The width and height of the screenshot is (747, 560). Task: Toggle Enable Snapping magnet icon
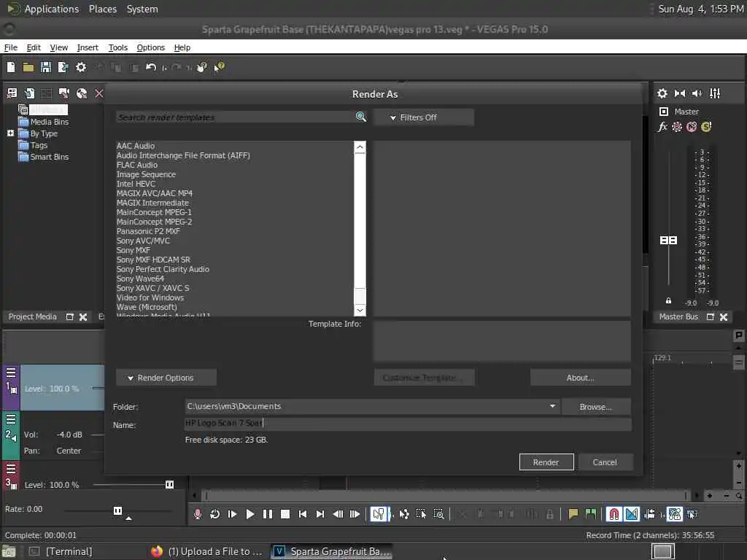click(614, 514)
